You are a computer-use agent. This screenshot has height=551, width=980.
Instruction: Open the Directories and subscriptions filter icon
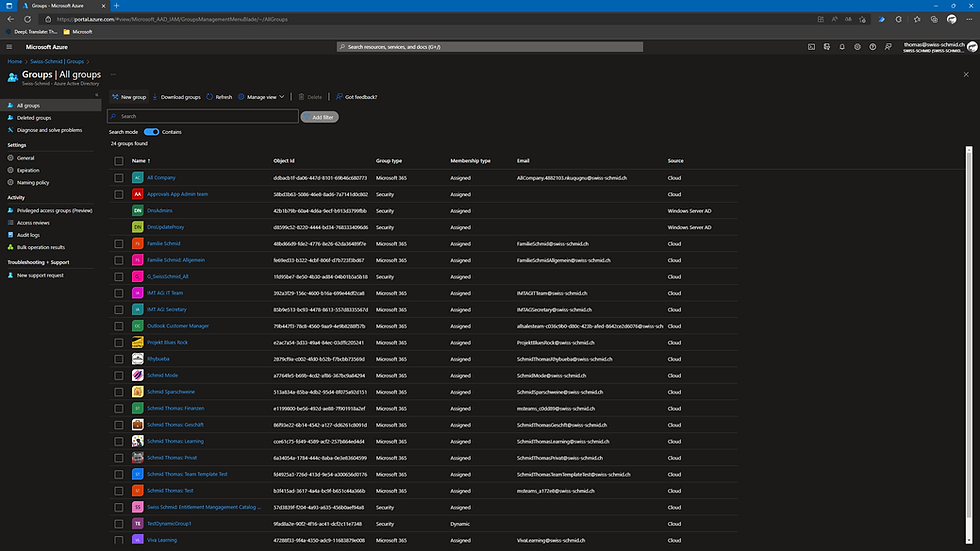click(827, 47)
